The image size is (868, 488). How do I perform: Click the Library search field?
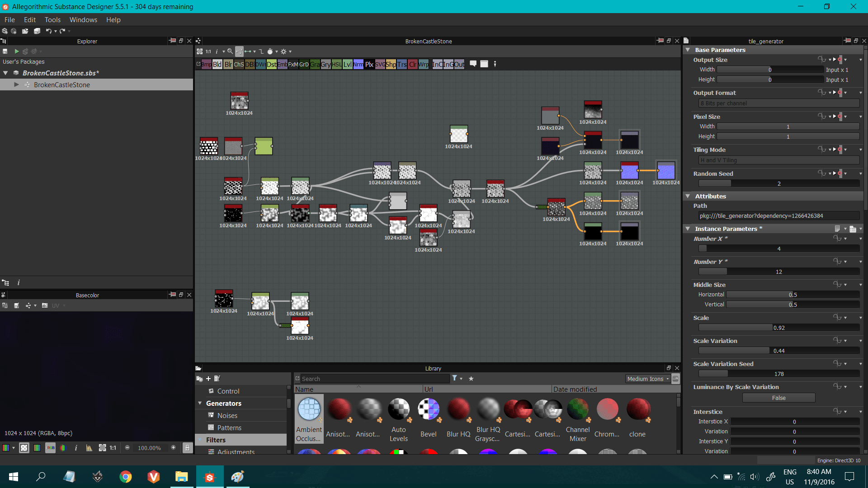point(375,379)
